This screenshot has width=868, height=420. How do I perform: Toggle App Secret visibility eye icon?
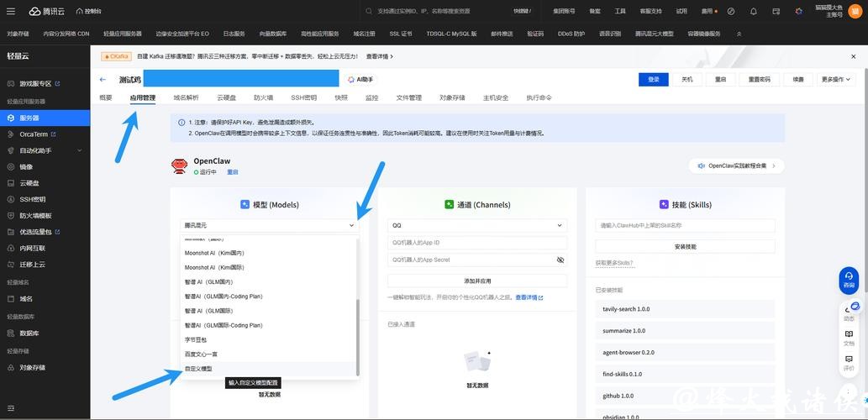560,260
